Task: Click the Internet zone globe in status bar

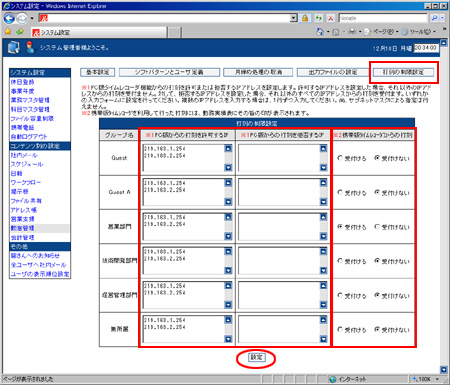Action: (332, 379)
